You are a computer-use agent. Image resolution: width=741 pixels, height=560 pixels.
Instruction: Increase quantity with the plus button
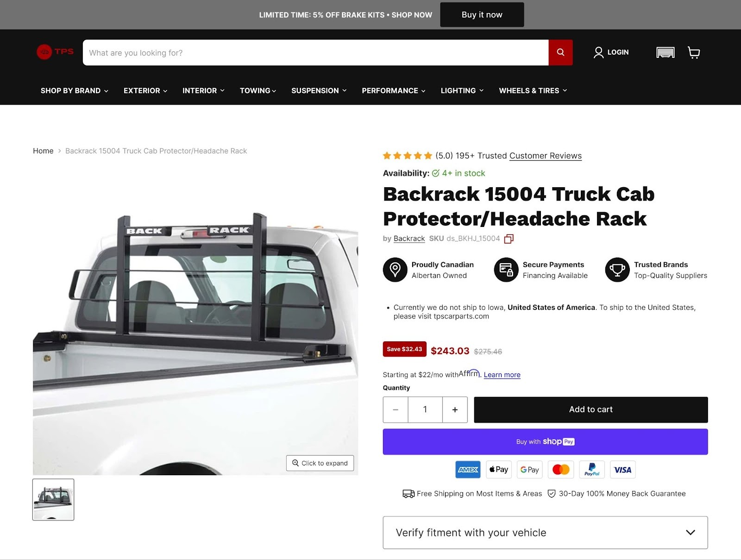[x=455, y=410]
